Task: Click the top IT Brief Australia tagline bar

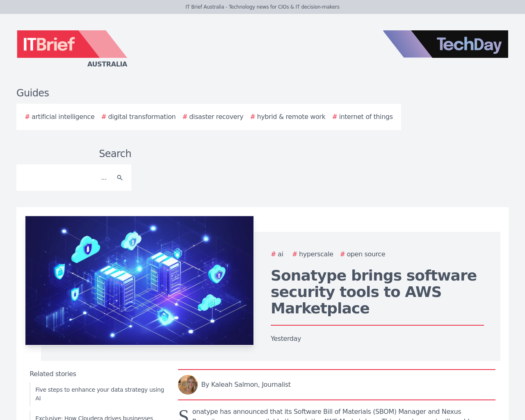Action: [262, 7]
